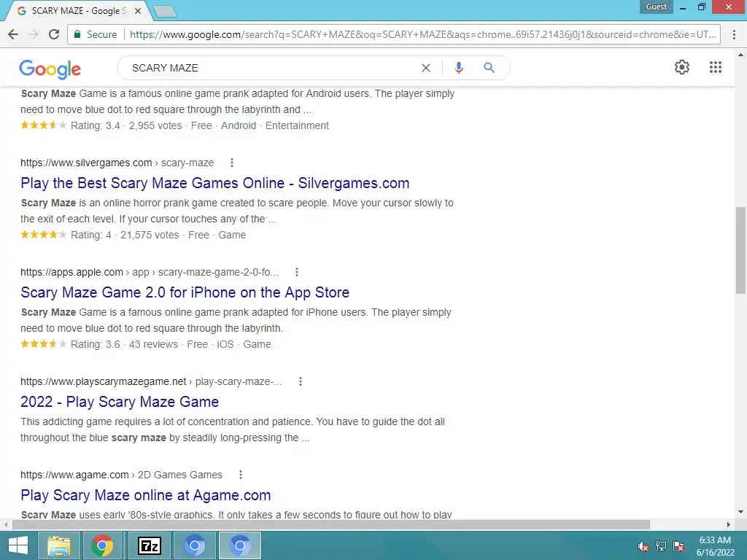Open 'Scary Maze Game 2.0 for iPhone' link

pyautogui.click(x=185, y=292)
